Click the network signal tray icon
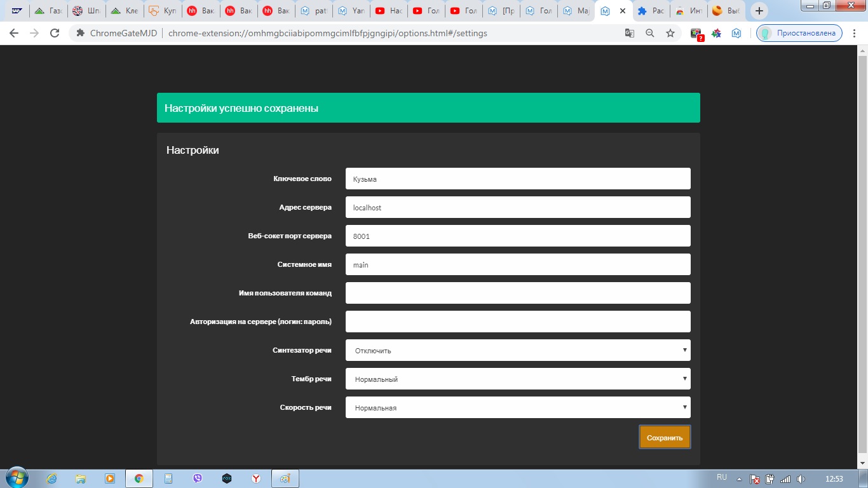The image size is (868, 488). 785,479
